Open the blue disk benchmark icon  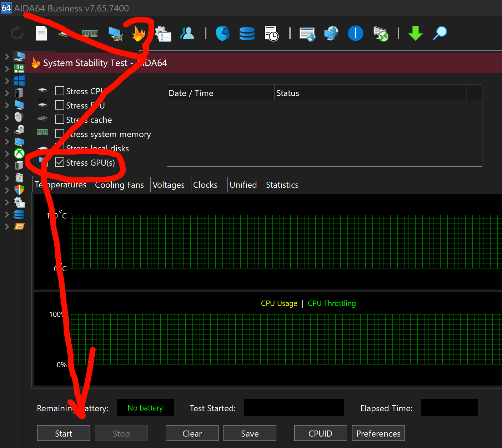click(x=222, y=34)
